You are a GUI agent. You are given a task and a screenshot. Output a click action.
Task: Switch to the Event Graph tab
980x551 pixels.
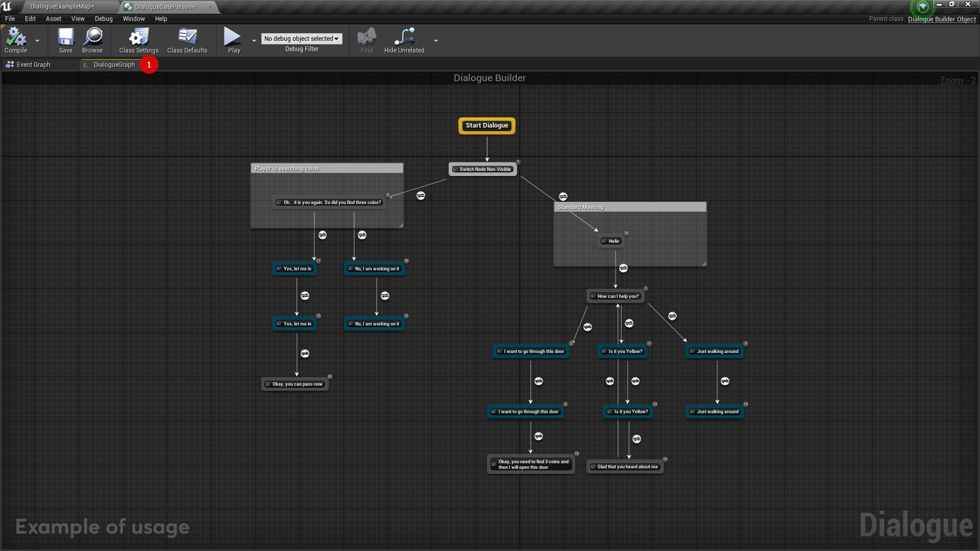point(34,65)
